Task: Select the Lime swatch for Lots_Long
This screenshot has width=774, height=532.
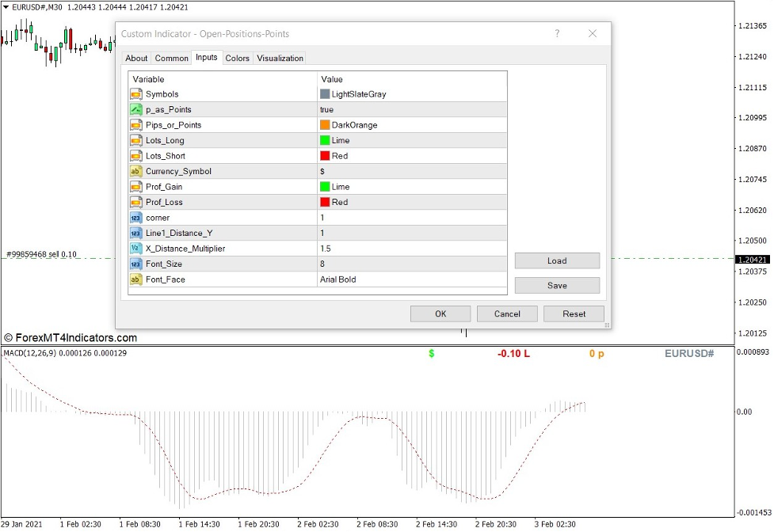Action: click(325, 140)
